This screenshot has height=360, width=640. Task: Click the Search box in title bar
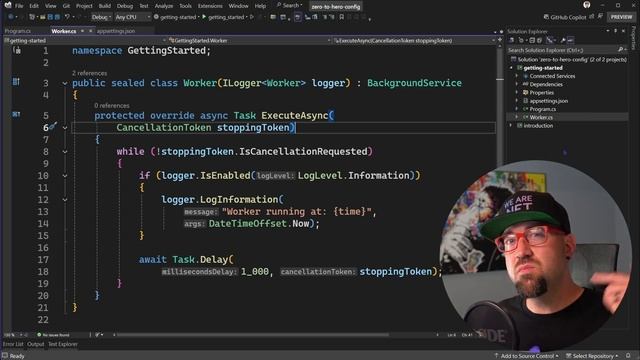289,6
